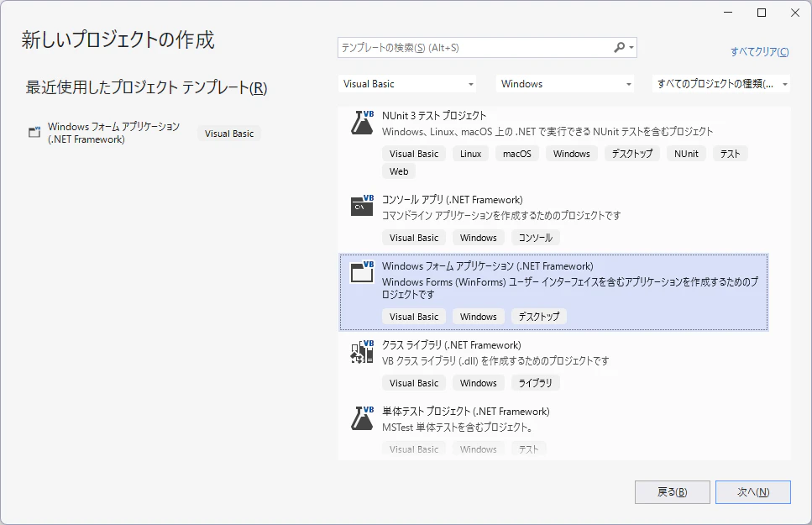Click Visual Basic tag under class library
The image size is (812, 525).
(x=414, y=383)
